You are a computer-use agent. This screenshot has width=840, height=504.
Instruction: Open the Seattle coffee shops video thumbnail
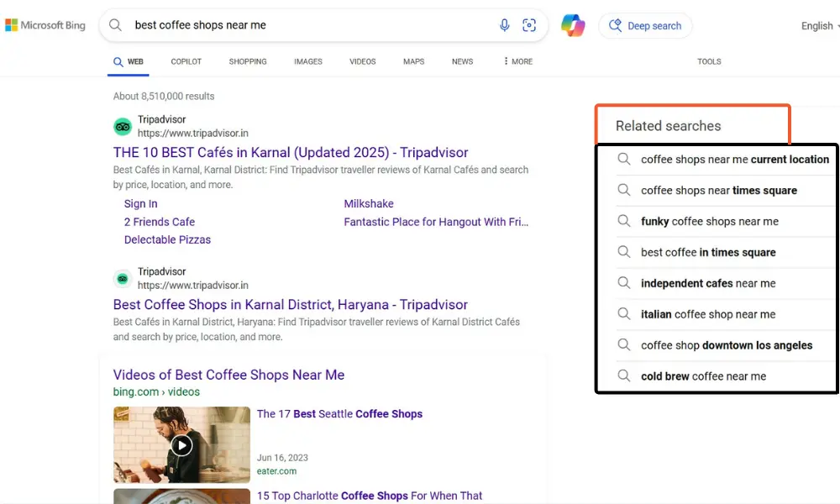pos(181,444)
